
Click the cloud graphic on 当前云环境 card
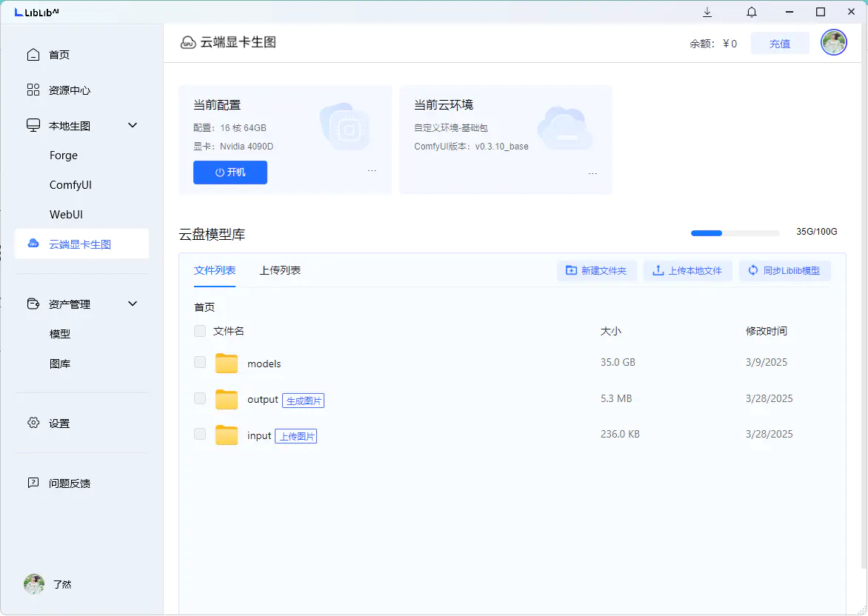pos(565,128)
